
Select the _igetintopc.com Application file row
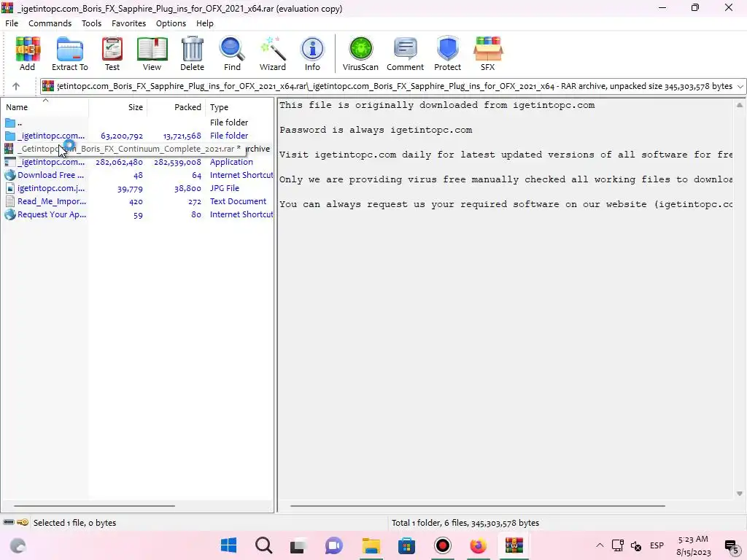(137, 162)
